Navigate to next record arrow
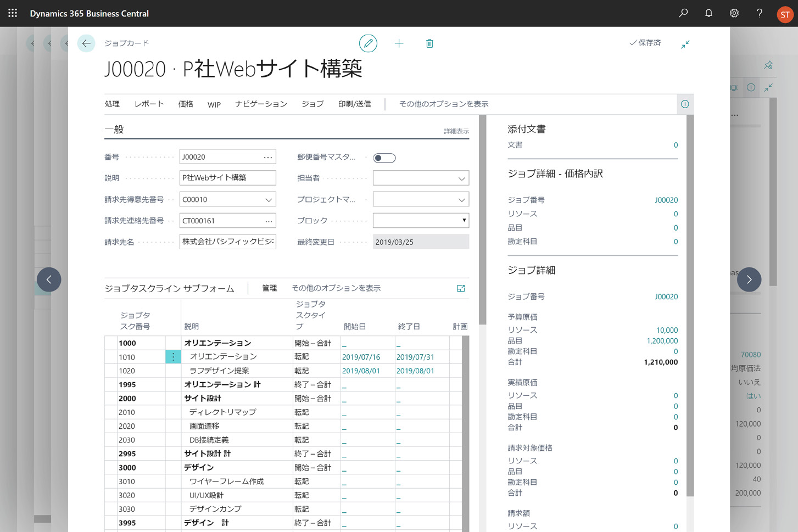This screenshot has height=532, width=798. [x=749, y=279]
